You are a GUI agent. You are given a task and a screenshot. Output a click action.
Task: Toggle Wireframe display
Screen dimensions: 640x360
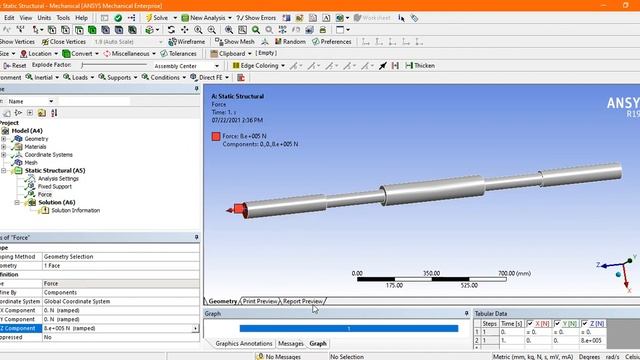tap(187, 42)
